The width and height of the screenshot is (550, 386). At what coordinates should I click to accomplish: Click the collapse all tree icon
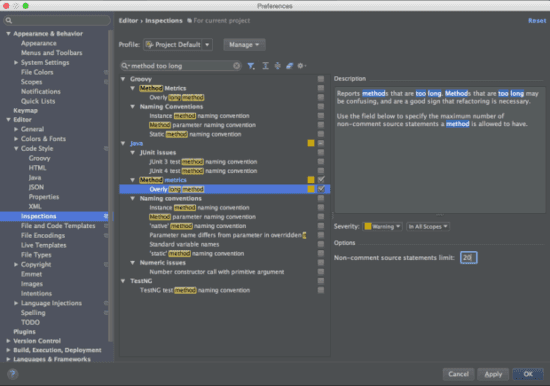click(x=277, y=66)
